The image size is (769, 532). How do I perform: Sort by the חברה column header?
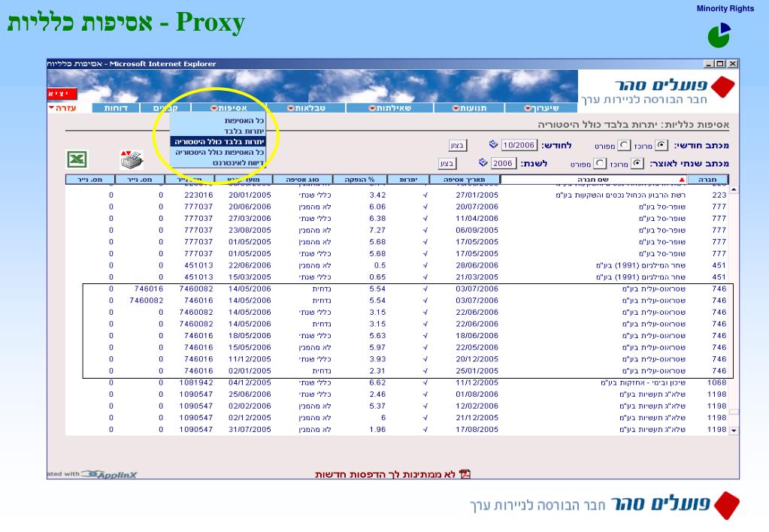point(707,180)
